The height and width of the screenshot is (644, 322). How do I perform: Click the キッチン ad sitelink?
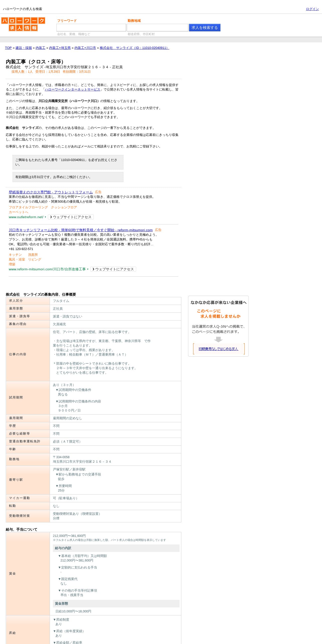click(15, 255)
